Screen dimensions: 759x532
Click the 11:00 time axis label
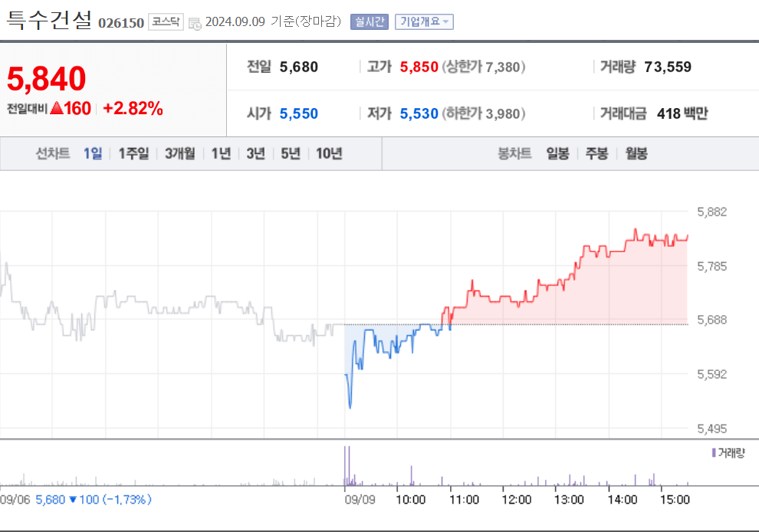coord(464,500)
